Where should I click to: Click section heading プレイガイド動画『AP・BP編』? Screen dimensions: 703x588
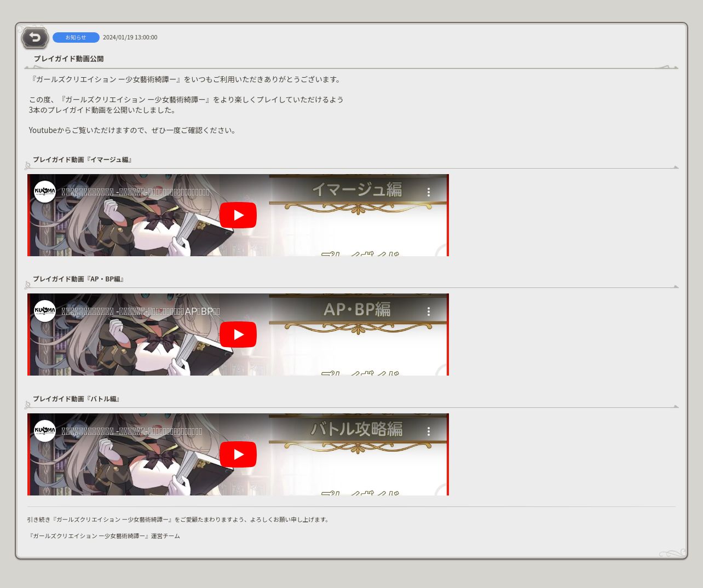click(x=78, y=279)
